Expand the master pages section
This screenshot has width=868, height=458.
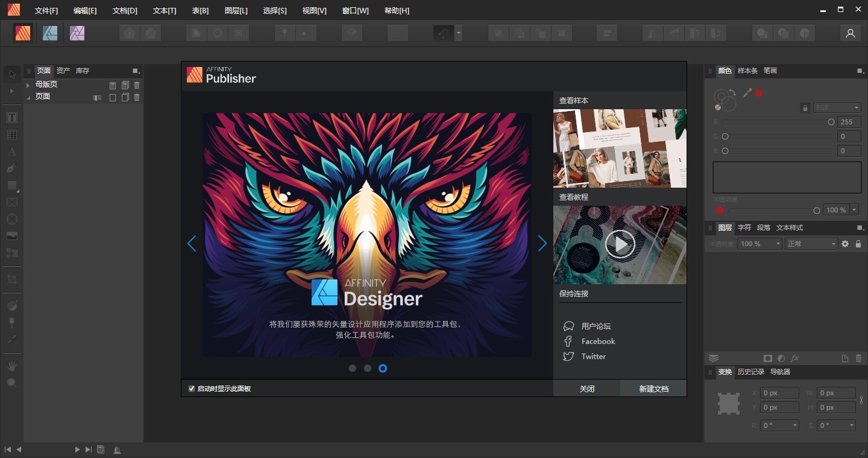point(28,85)
